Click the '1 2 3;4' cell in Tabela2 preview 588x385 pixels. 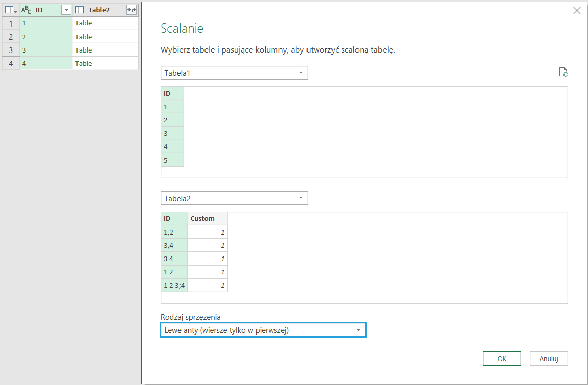(174, 286)
